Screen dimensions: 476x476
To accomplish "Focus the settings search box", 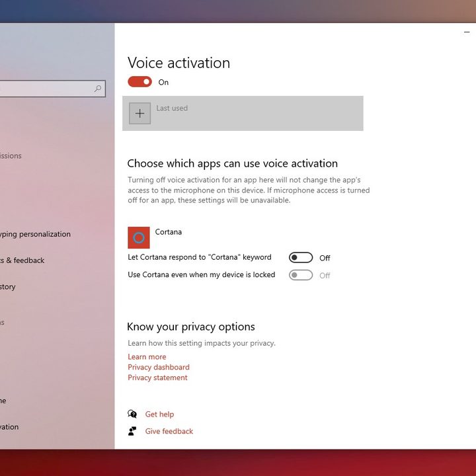I will click(52, 89).
